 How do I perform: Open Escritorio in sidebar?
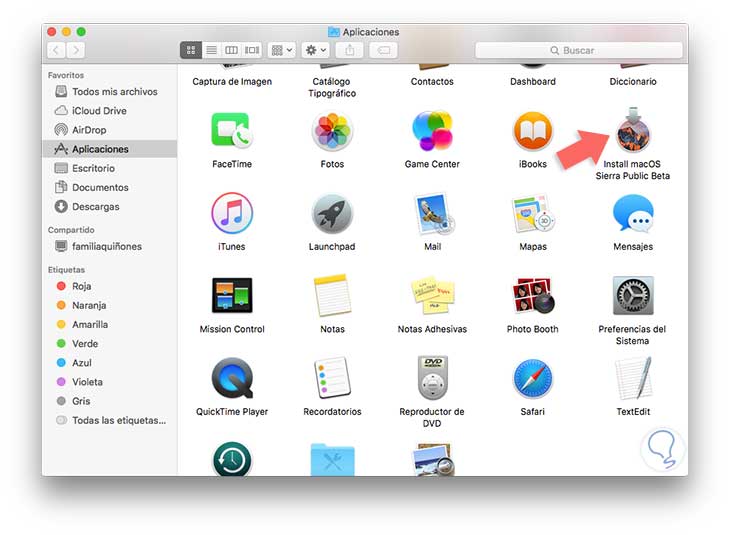click(x=109, y=168)
